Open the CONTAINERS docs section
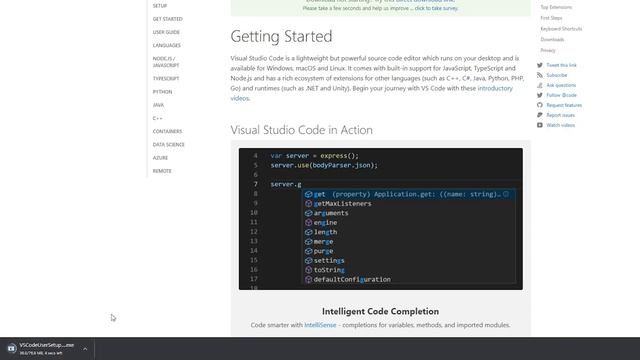Screen dimensions: 640x360 [x=167, y=131]
